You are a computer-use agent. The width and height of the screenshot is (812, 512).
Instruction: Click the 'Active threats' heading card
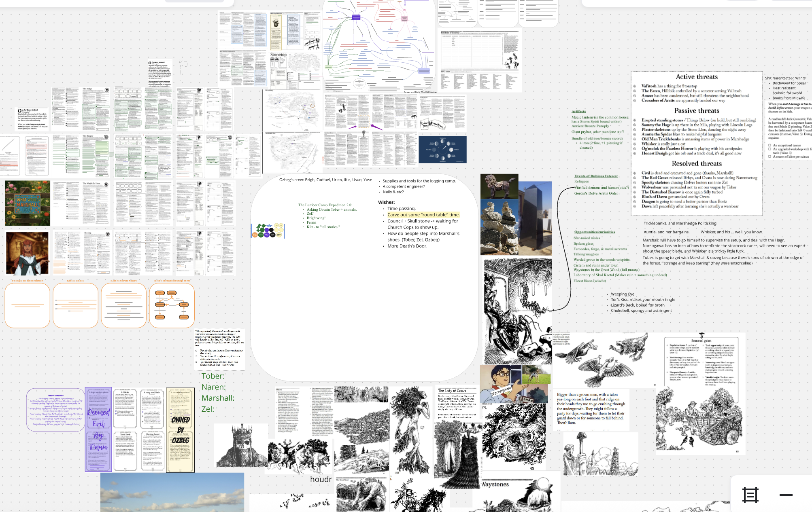tap(696, 77)
